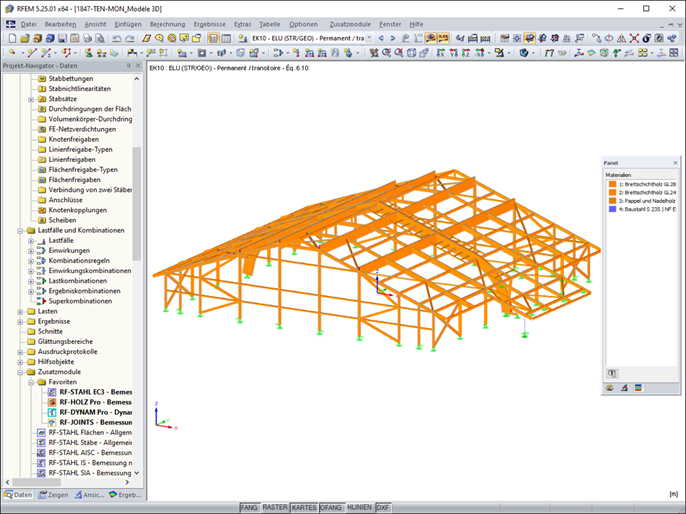The image size is (686, 514).
Task: Toggle KARTES in the status bar
Action: pos(304,507)
